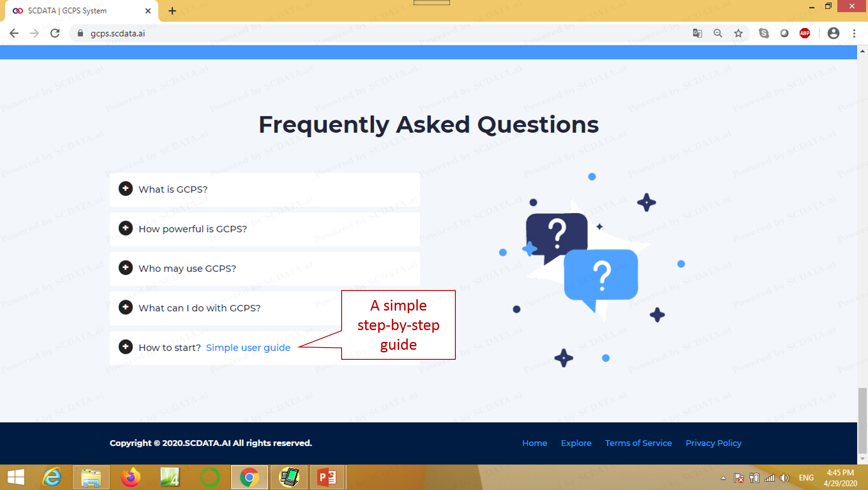Reload the page with refresh icon
The image size is (868, 490).
[x=55, y=33]
